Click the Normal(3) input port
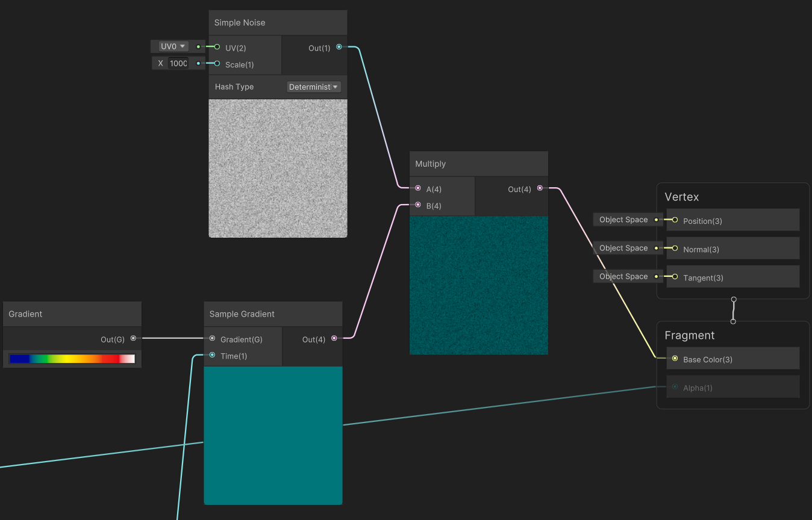Image resolution: width=812 pixels, height=520 pixels. [x=675, y=249]
